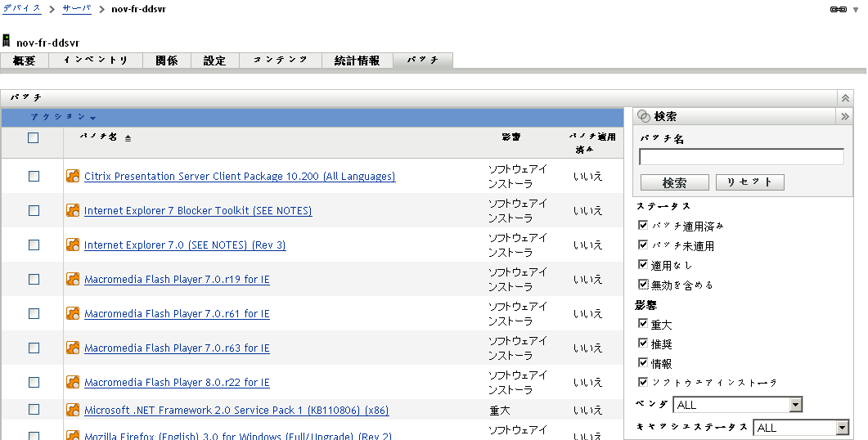Switch to the 設定 tab
The height and width of the screenshot is (440, 868).
(x=215, y=61)
